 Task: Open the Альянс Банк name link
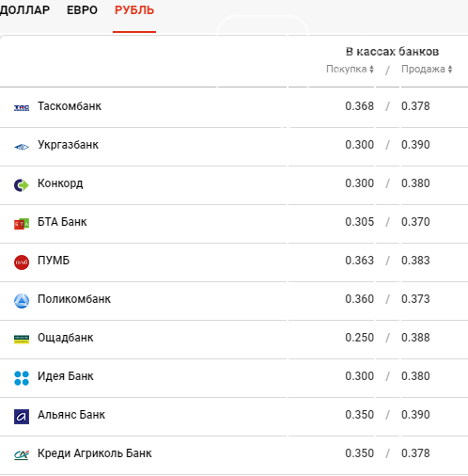click(71, 415)
